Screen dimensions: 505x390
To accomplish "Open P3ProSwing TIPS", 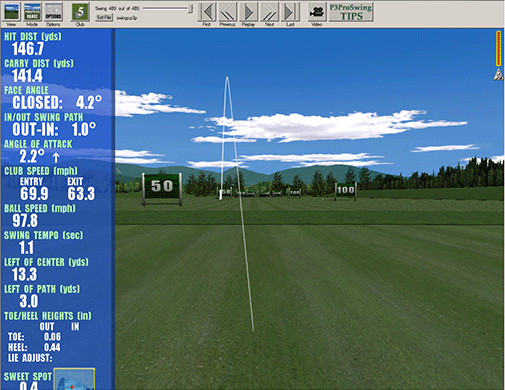I will [351, 12].
